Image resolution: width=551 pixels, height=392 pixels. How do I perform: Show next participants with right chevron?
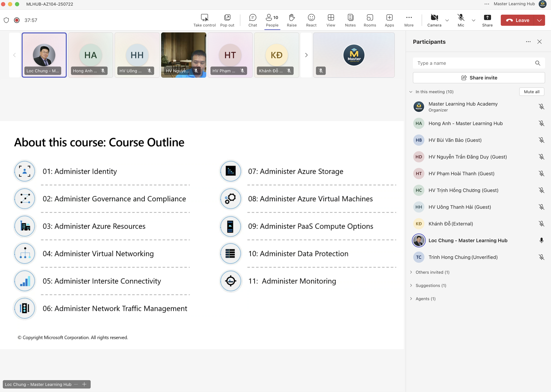[x=306, y=55]
